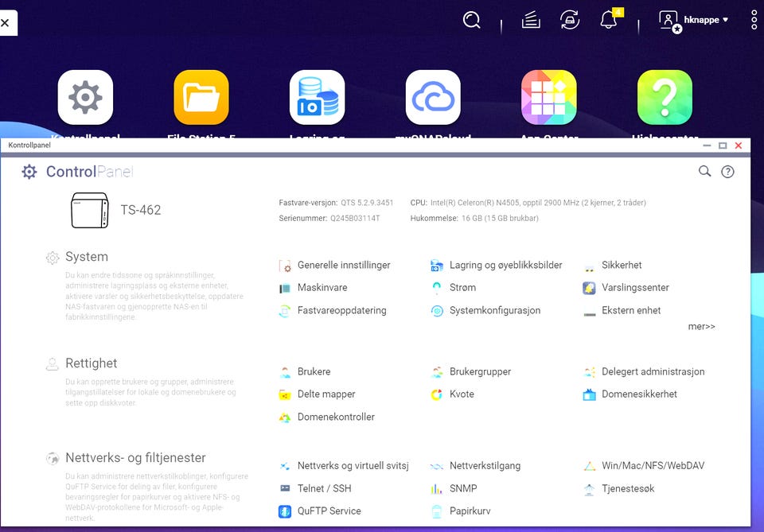This screenshot has height=532, width=764.
Task: Open Nettverkstilgang
Action: (476, 466)
